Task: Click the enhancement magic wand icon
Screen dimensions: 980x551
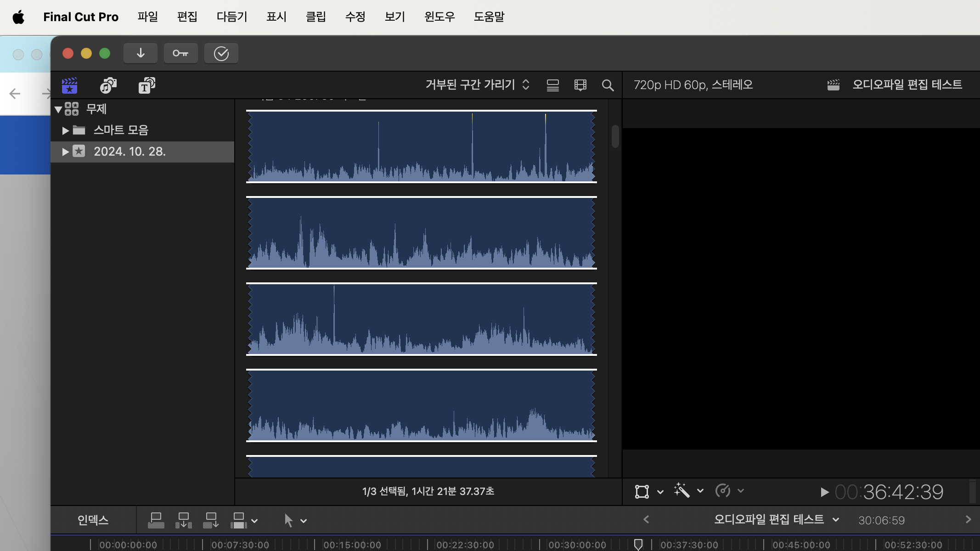Action: click(682, 490)
